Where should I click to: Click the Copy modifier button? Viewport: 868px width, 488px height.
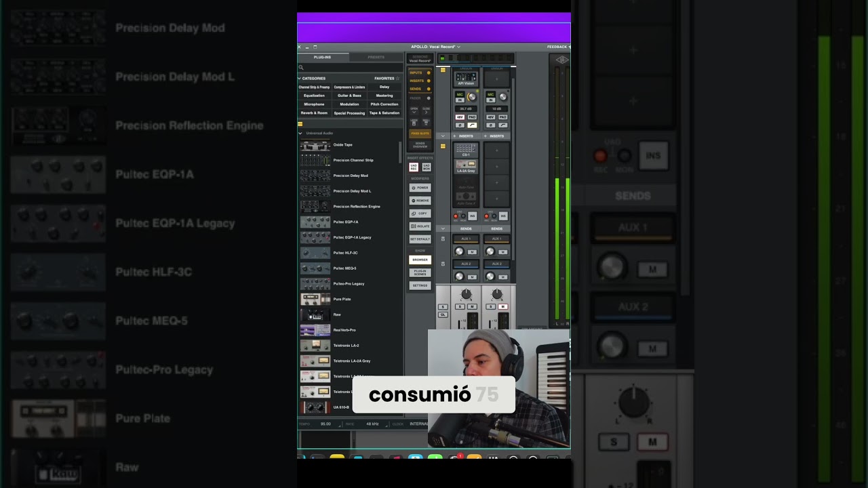[420, 213]
